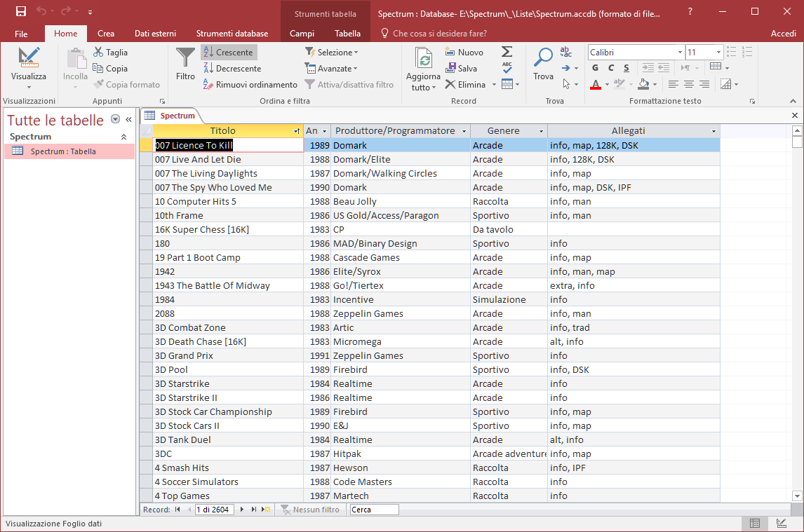Click the Cerca search box
This screenshot has height=532, width=804.
tap(374, 510)
